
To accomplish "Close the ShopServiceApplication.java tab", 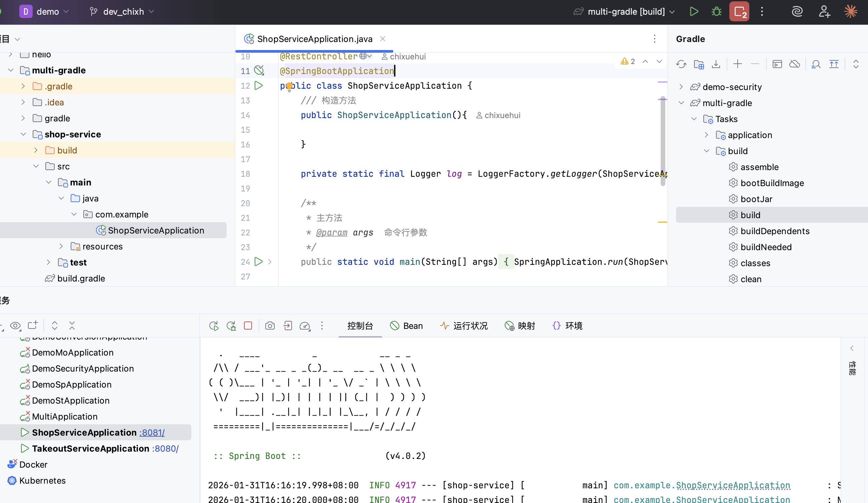I will [x=382, y=39].
